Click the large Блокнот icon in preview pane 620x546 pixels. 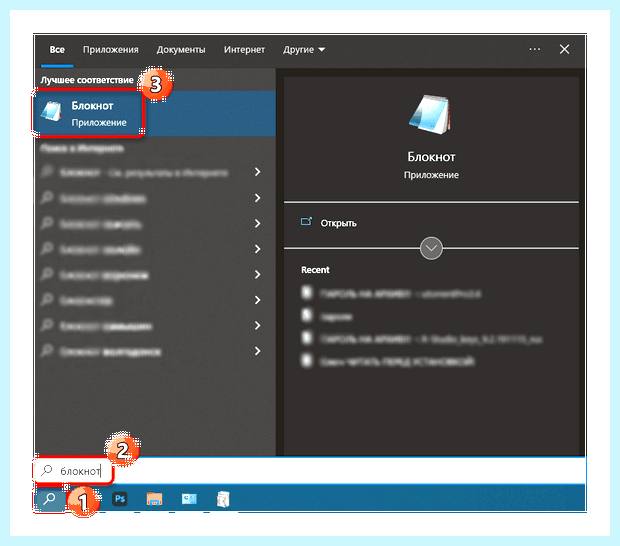click(431, 114)
